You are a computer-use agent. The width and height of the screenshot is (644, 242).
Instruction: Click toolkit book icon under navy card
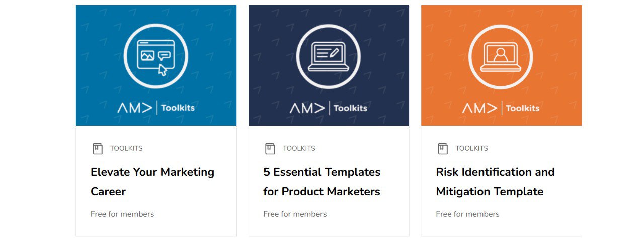[x=270, y=148]
